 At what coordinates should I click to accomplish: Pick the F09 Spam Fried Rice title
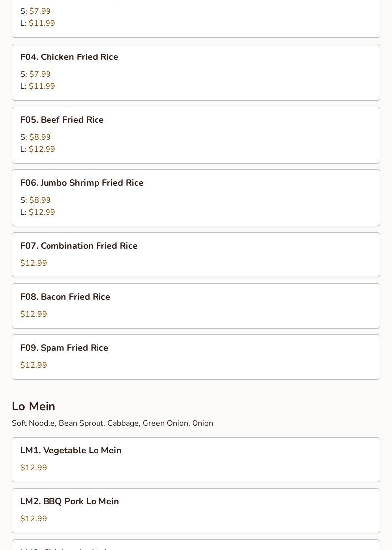(x=64, y=348)
